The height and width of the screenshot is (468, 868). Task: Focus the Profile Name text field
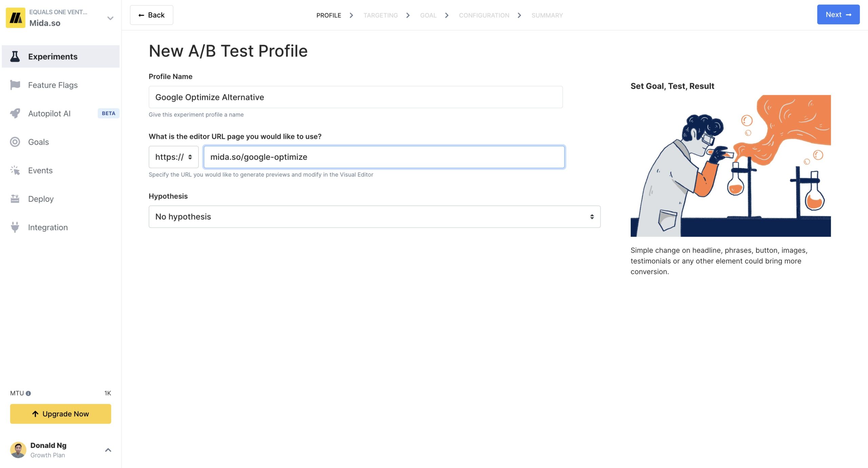pos(355,97)
